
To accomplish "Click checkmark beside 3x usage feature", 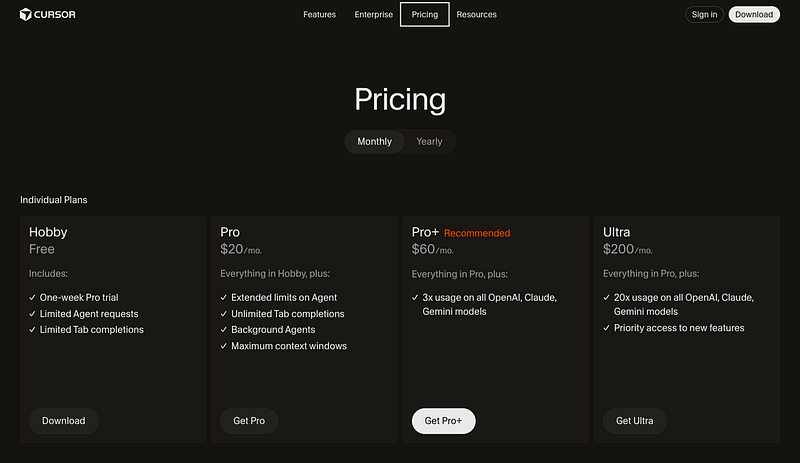I will click(415, 298).
